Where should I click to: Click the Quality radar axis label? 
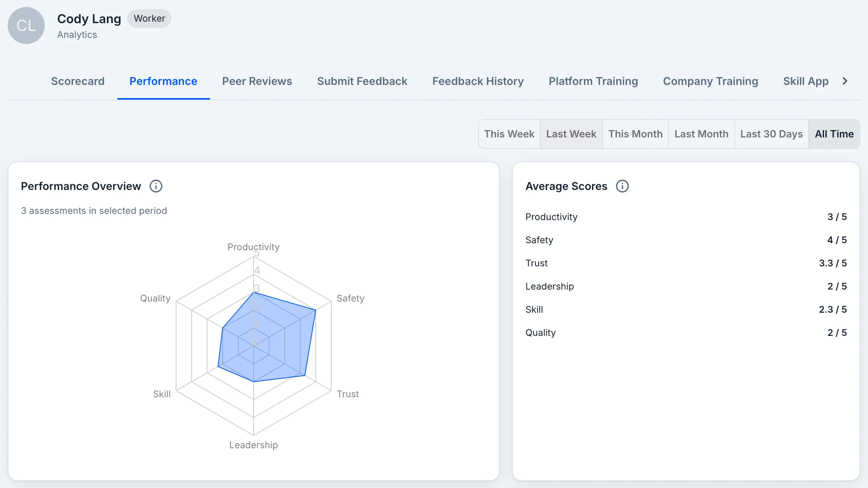pyautogui.click(x=155, y=298)
